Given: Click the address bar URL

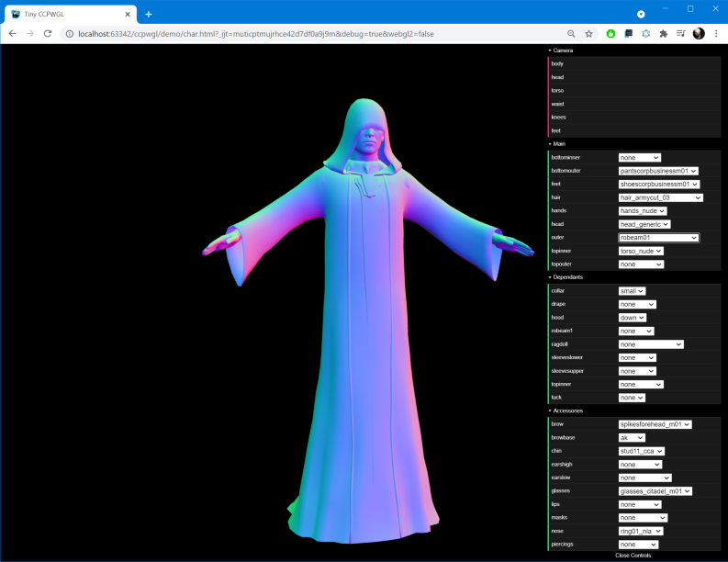Looking at the screenshot, I should click(256, 34).
